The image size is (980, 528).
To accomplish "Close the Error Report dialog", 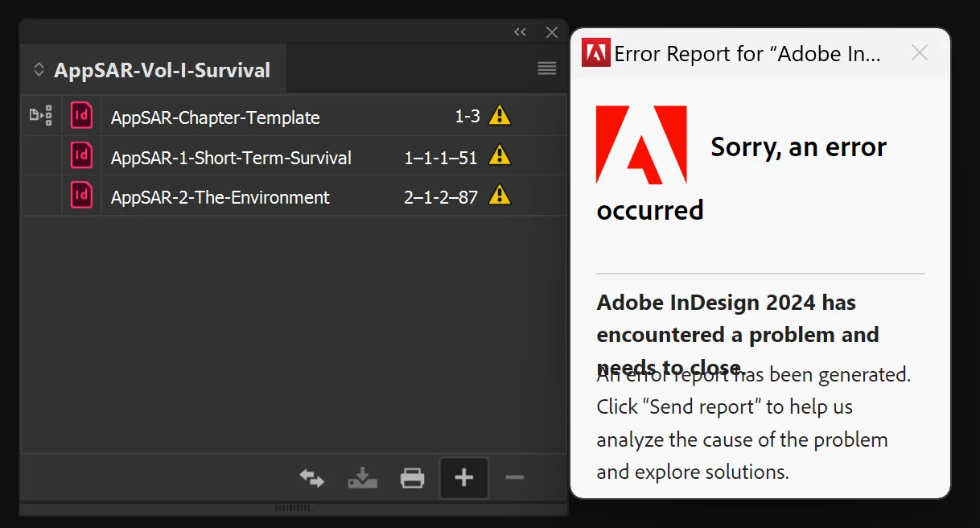I will pyautogui.click(x=919, y=53).
